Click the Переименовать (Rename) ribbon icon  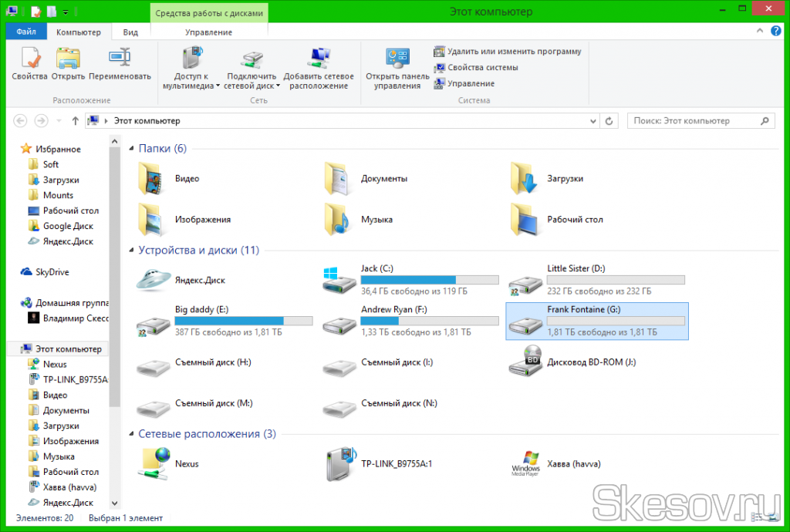coord(120,59)
